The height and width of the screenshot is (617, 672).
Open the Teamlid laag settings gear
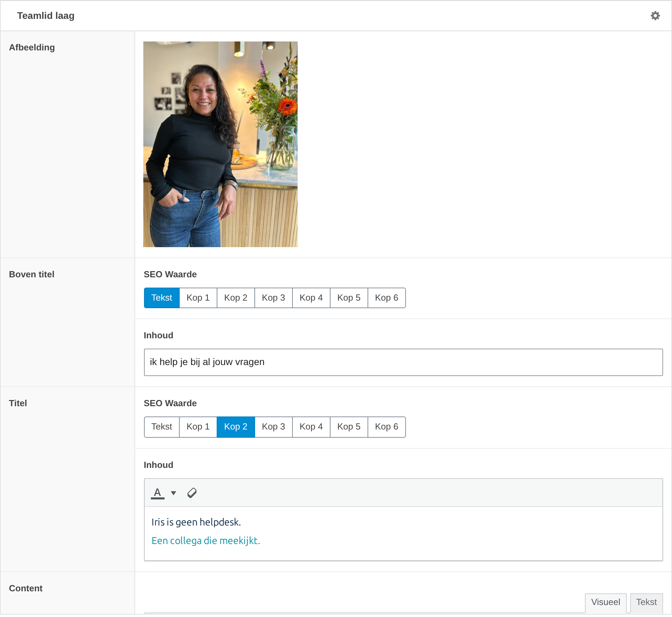[x=655, y=16]
